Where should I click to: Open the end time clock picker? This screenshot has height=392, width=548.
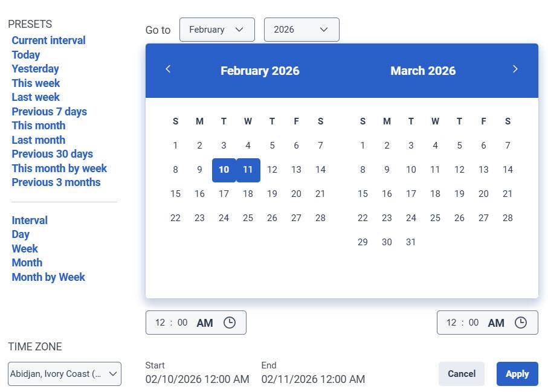click(521, 323)
